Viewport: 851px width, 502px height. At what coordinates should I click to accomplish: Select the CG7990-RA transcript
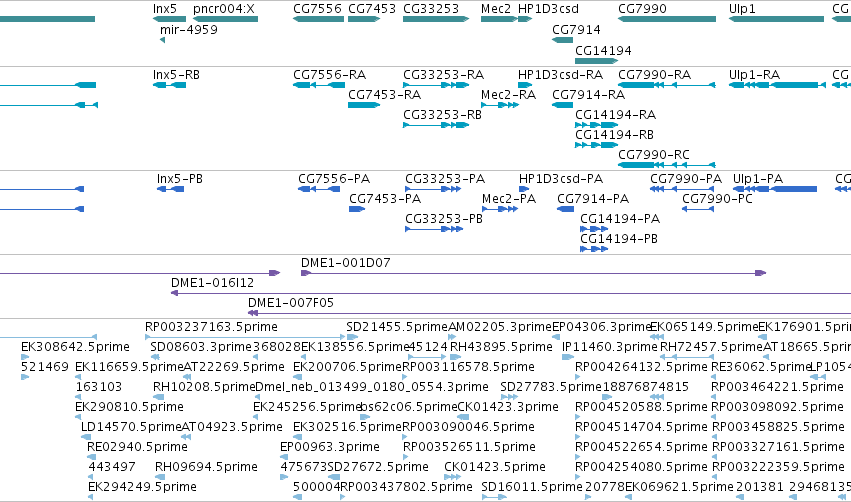coord(666,85)
